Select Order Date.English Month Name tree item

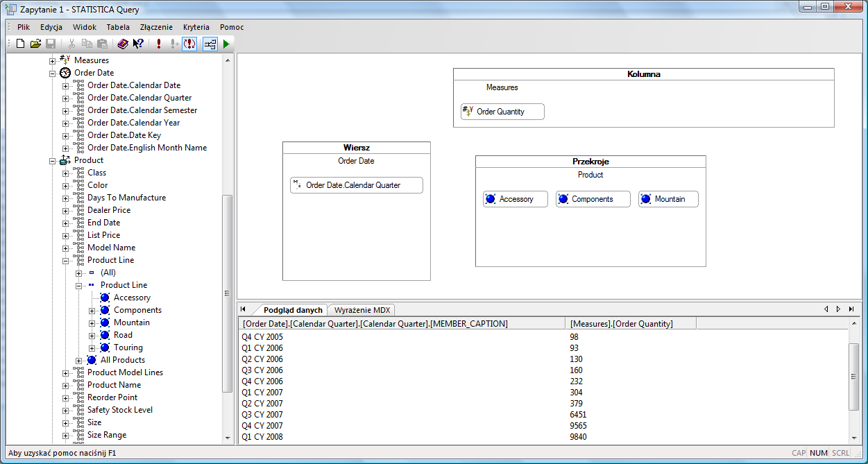click(x=147, y=148)
